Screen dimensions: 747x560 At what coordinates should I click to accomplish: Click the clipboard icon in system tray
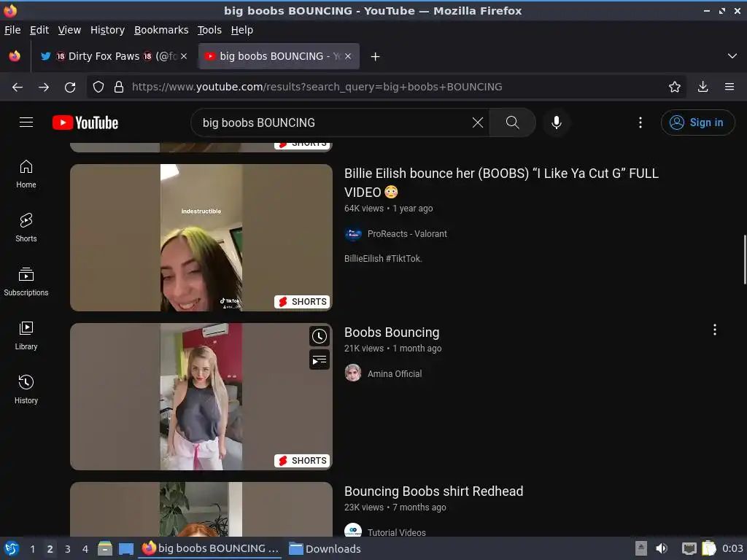[709, 548]
